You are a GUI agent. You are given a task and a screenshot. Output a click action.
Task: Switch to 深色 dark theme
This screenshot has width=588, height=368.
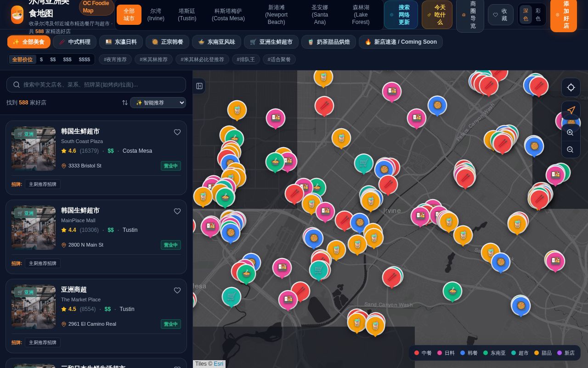click(x=526, y=15)
